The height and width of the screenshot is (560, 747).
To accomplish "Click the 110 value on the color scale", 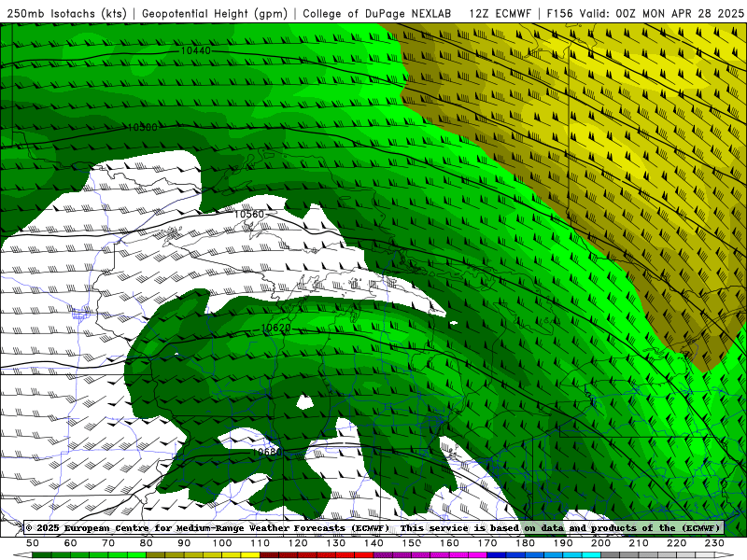I will [260, 543].
